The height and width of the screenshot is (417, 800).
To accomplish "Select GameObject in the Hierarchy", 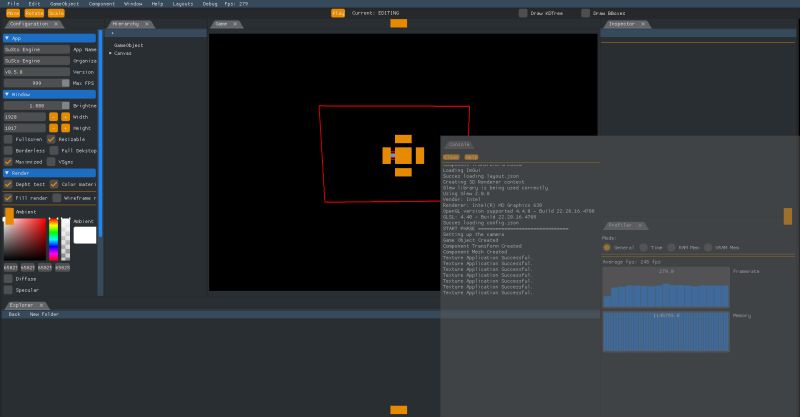I will click(129, 45).
